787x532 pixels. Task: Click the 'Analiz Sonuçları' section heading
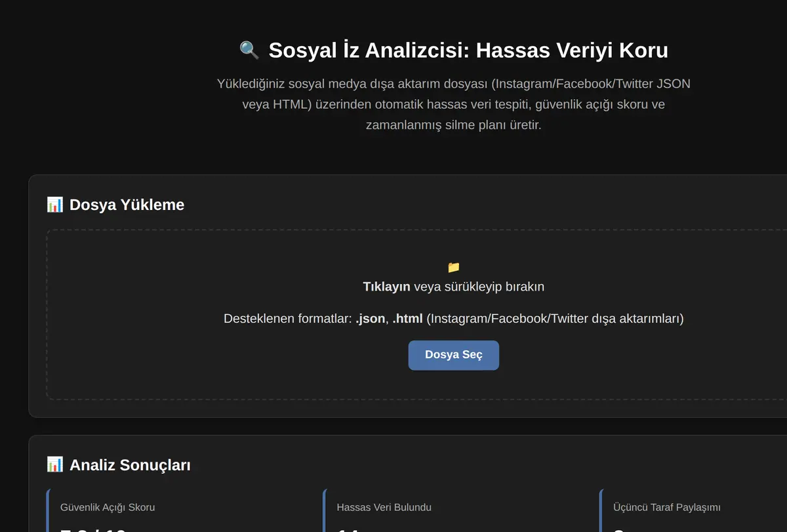pos(130,465)
